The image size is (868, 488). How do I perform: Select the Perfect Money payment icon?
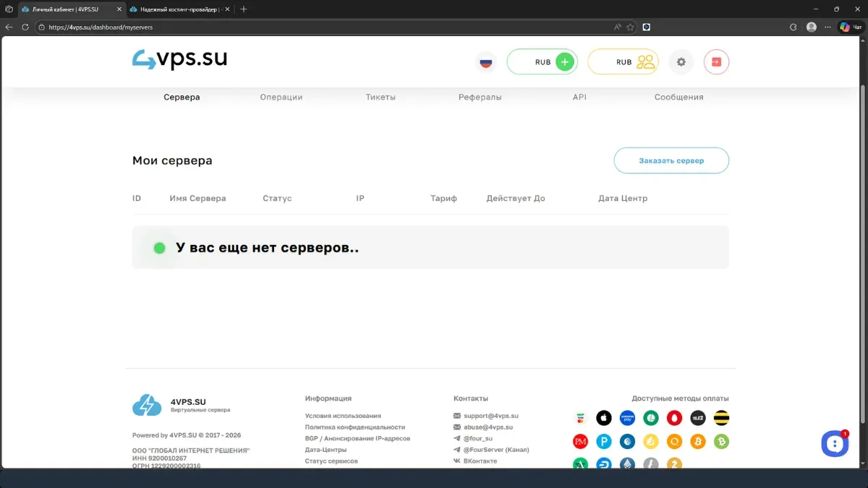tap(580, 441)
